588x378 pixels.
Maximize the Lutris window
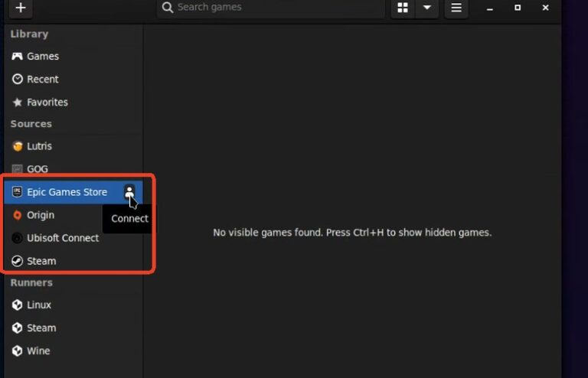[x=518, y=8]
